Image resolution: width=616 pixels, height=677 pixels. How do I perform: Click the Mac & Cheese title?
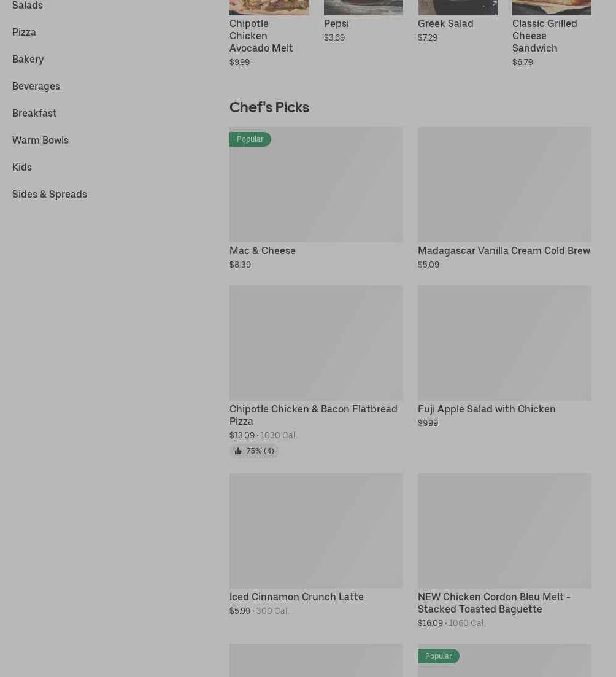263,251
